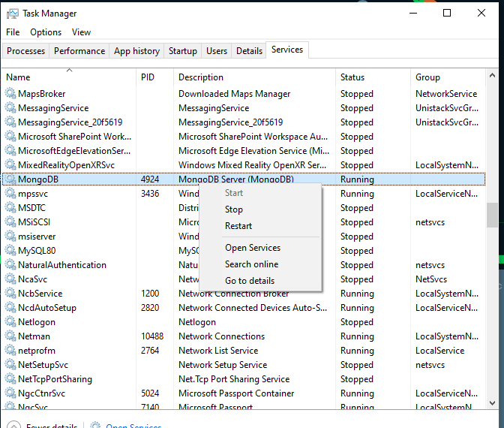Pick Search online from context menu
The width and height of the screenshot is (504, 428).
(x=251, y=264)
